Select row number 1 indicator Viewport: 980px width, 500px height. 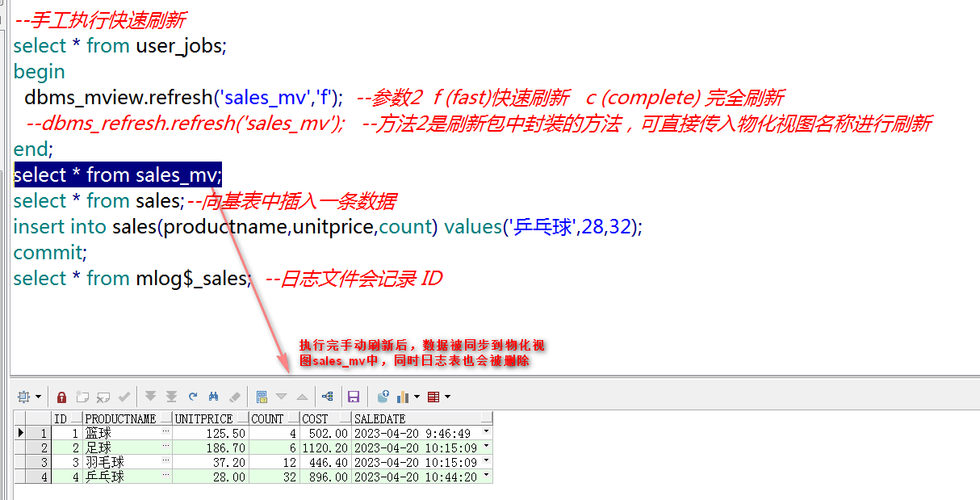[38, 434]
